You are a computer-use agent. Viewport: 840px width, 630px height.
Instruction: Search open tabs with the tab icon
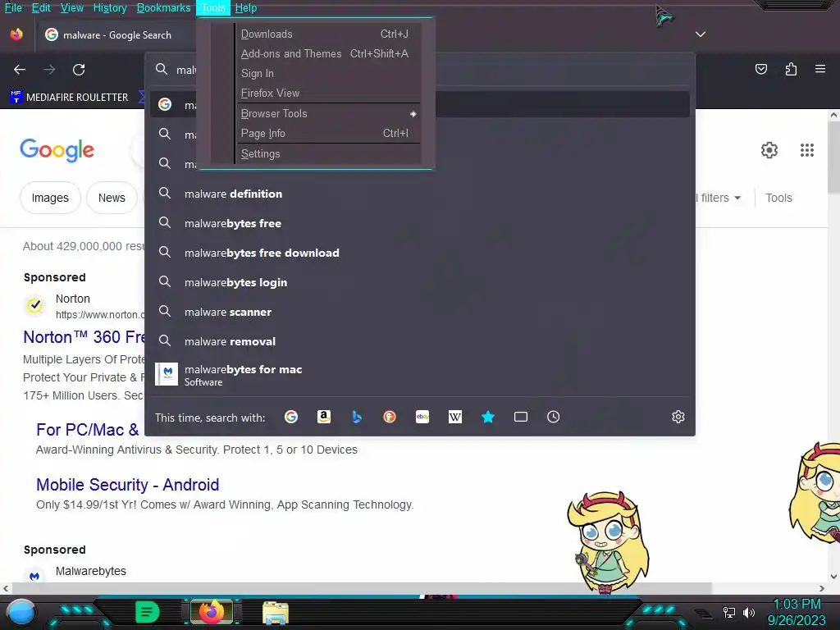click(521, 417)
